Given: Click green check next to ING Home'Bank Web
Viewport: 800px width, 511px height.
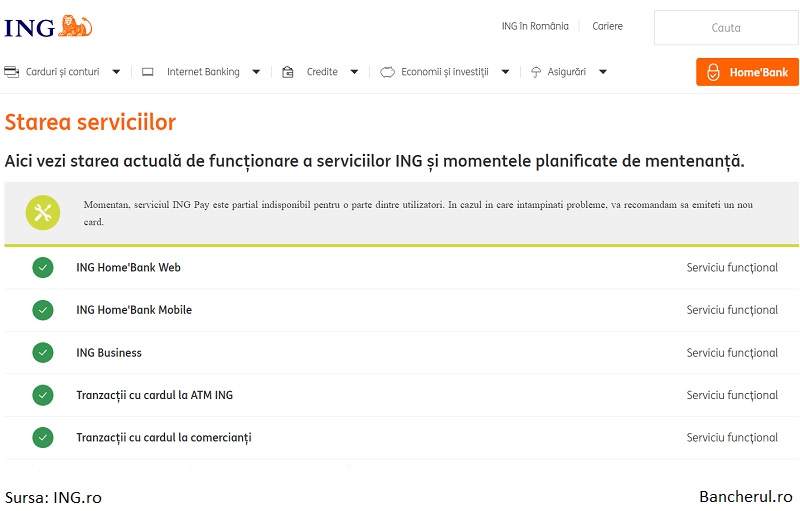Looking at the screenshot, I should (x=43, y=267).
